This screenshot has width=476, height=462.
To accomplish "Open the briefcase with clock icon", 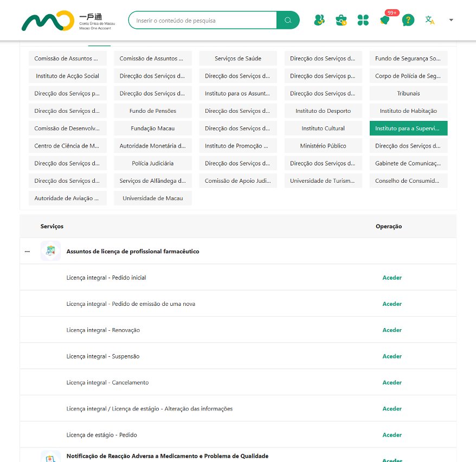I will point(341,21).
